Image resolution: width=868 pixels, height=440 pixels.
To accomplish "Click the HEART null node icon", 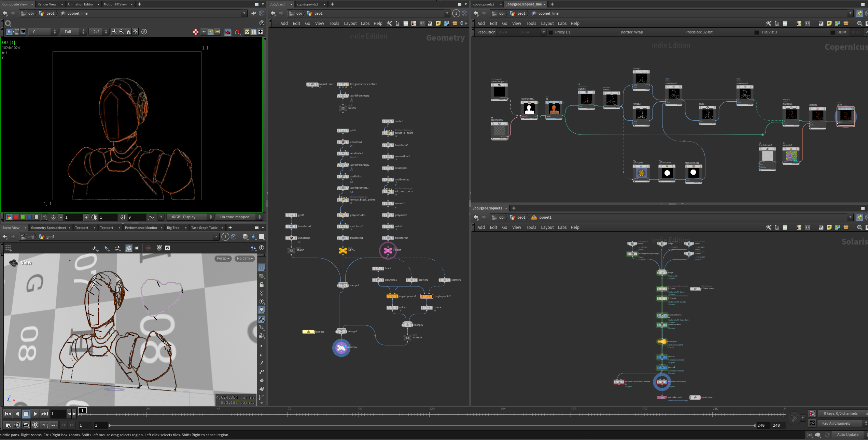I will point(388,250).
